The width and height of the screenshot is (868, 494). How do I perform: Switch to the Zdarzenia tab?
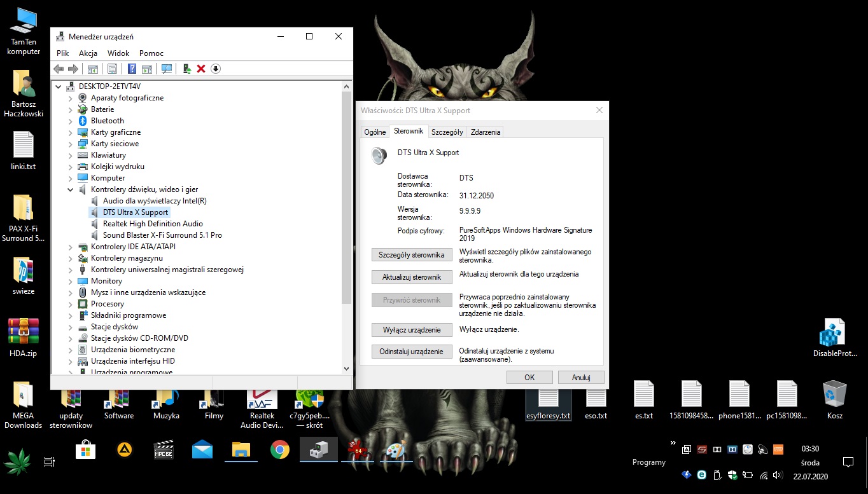(x=486, y=132)
